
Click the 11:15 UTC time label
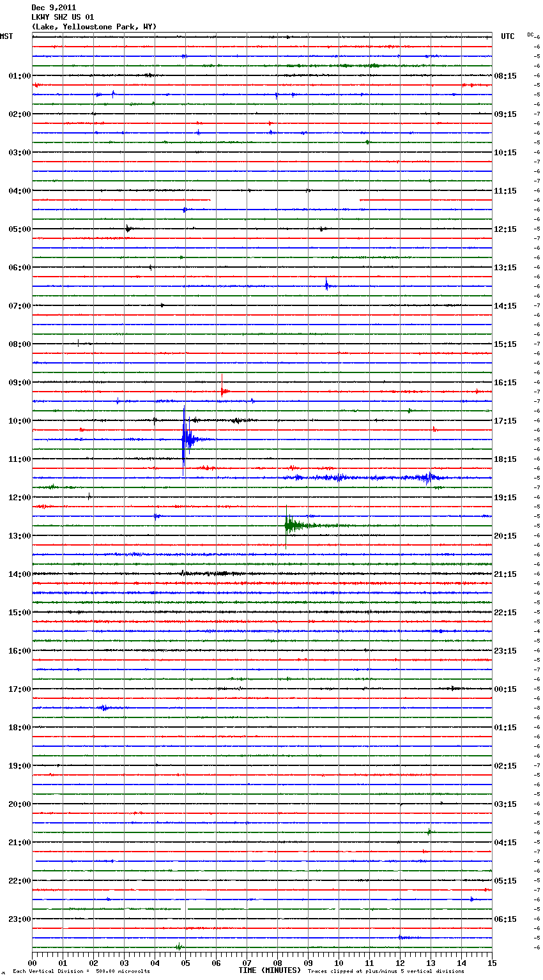(x=505, y=191)
